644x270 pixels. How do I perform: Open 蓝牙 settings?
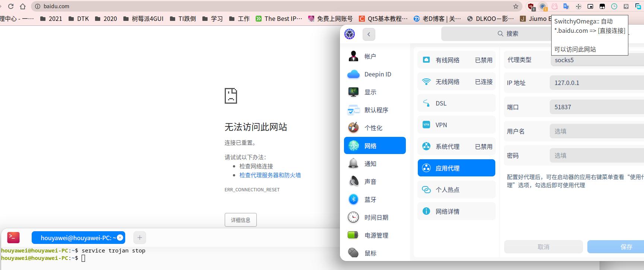375,200
